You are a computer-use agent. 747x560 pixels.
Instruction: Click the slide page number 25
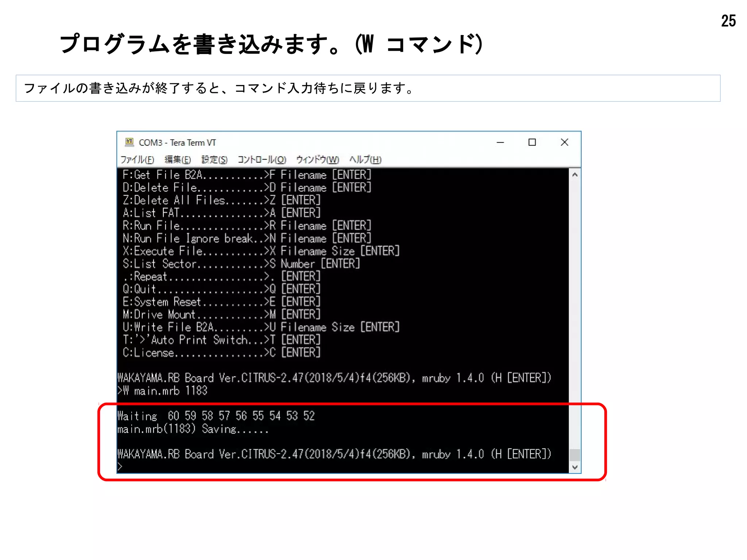(728, 21)
